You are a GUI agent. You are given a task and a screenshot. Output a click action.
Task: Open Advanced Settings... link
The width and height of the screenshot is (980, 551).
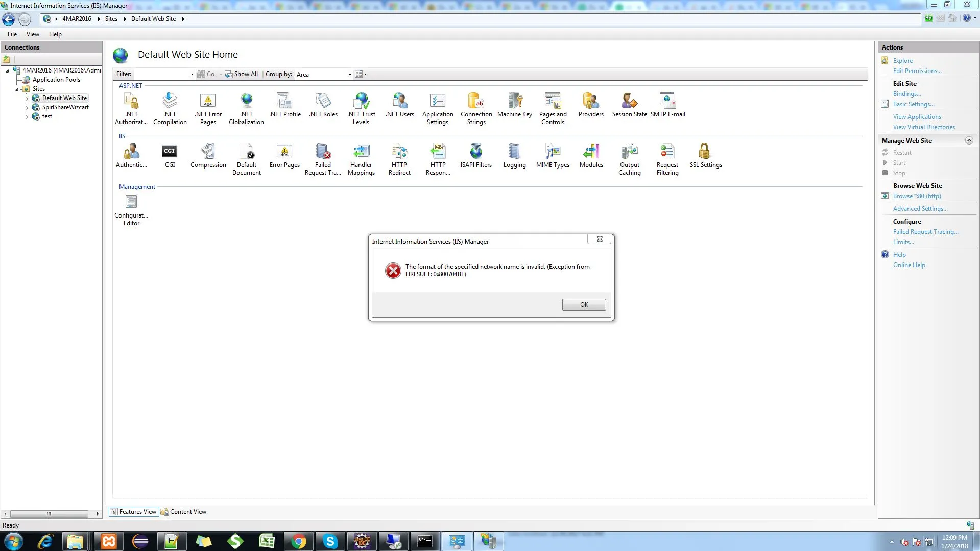(x=920, y=209)
